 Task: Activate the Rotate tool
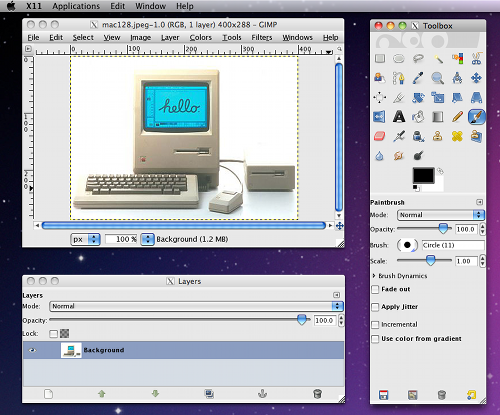418,98
